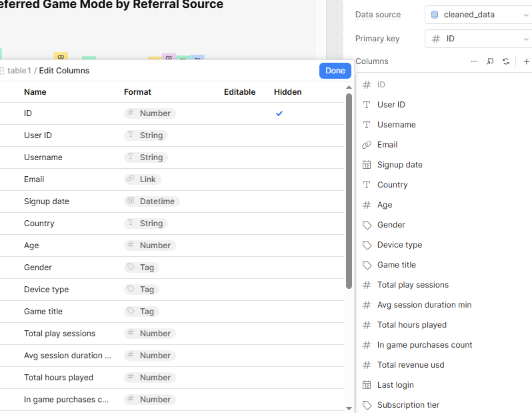The image size is (532, 413).
Task: Open Number format for Total hours played
Action: [149, 378]
